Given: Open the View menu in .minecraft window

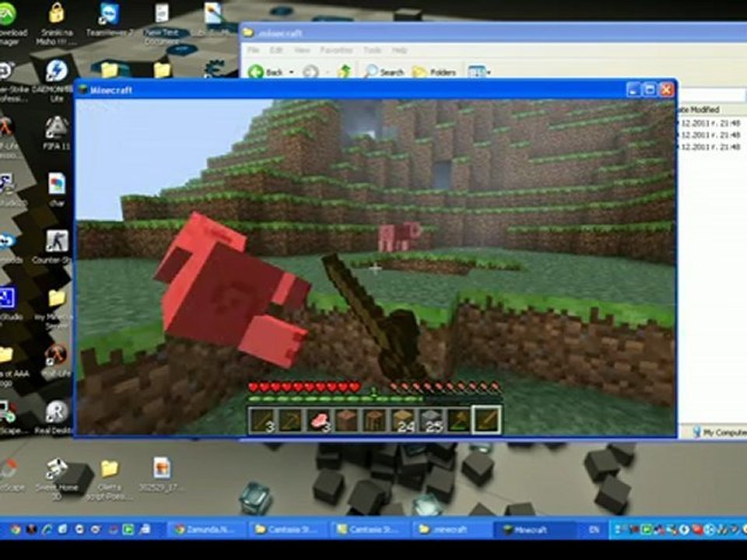Looking at the screenshot, I should tap(302, 50).
